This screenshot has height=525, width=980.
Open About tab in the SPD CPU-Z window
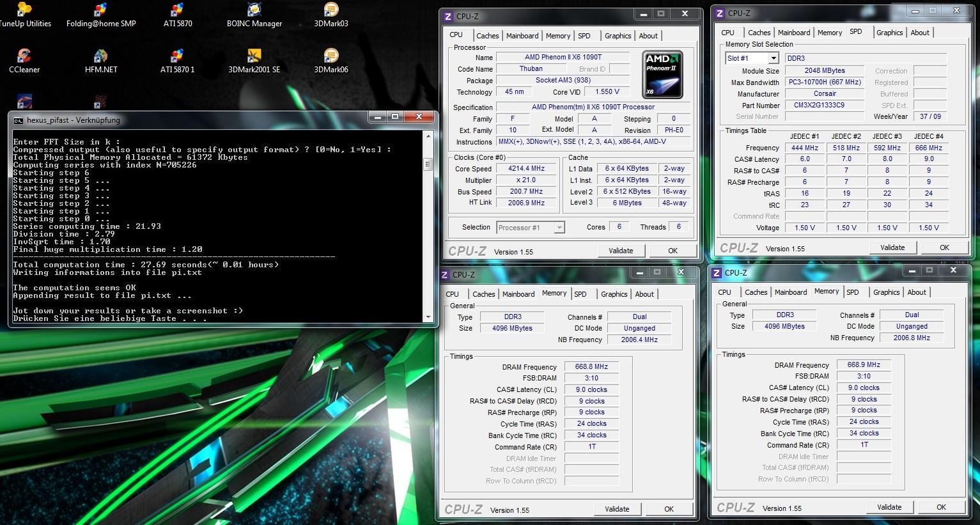click(920, 33)
